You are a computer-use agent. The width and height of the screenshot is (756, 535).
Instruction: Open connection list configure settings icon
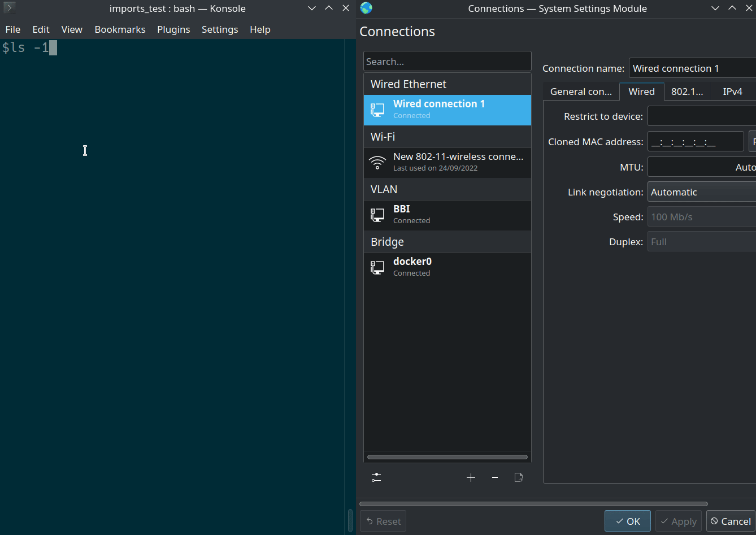(x=376, y=477)
